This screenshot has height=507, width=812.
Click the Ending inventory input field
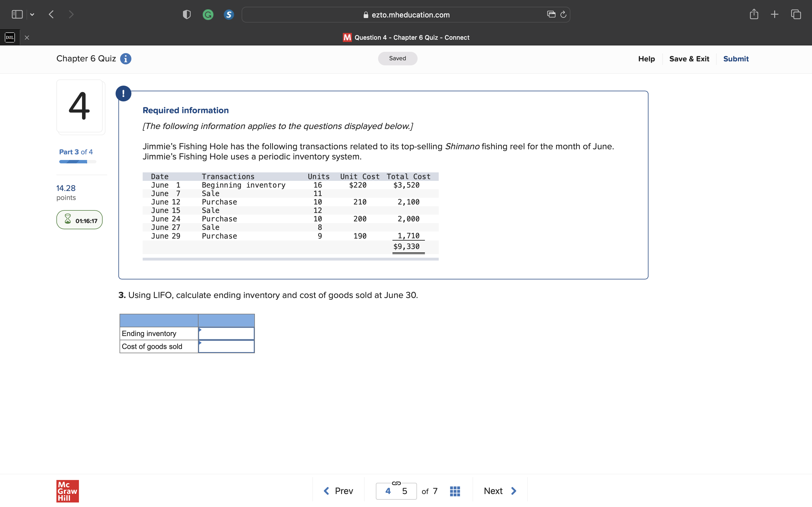[226, 333]
